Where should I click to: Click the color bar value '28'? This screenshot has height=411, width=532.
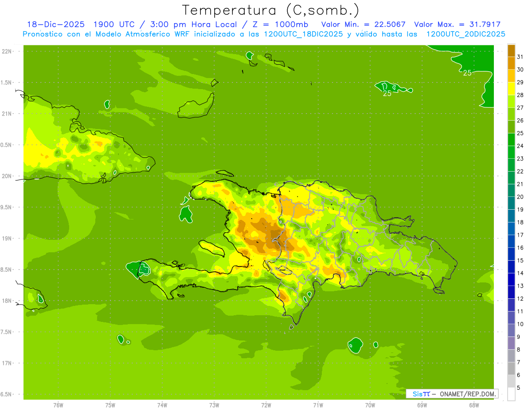point(520,95)
